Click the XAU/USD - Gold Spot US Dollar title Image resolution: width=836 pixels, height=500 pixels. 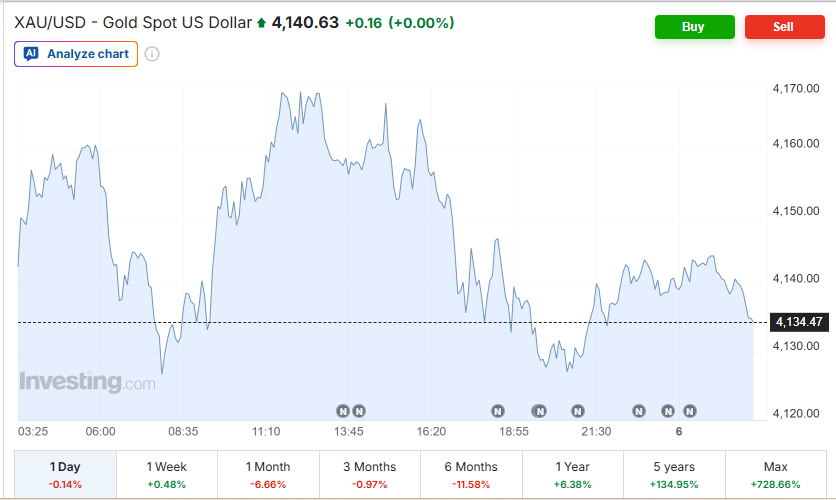point(133,23)
